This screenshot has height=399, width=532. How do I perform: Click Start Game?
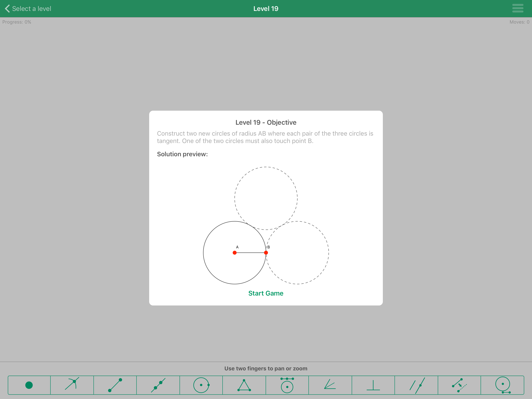coord(266,293)
